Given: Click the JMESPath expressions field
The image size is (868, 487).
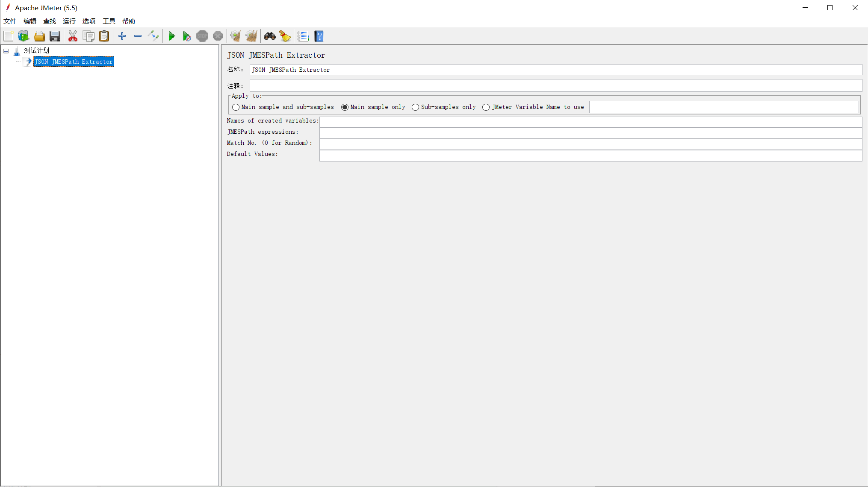Looking at the screenshot, I should 590,133.
